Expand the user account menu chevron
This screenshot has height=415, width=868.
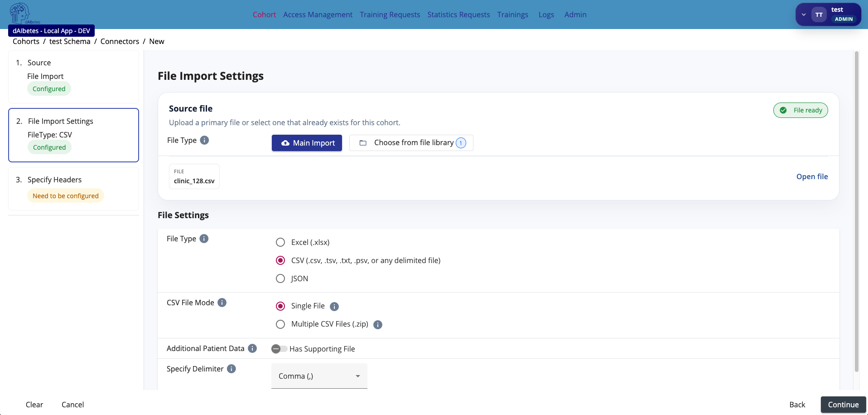point(804,15)
